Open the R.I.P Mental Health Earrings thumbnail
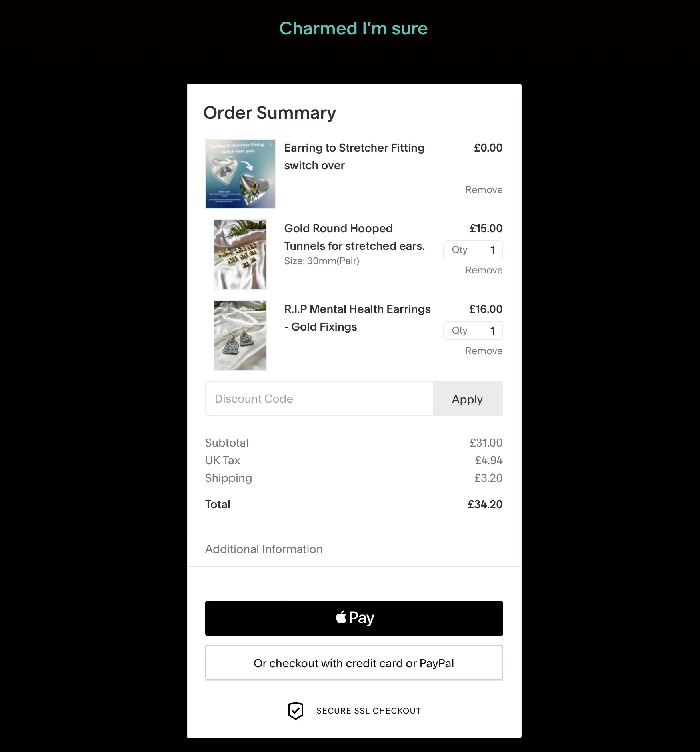This screenshot has height=752, width=700. pyautogui.click(x=240, y=335)
